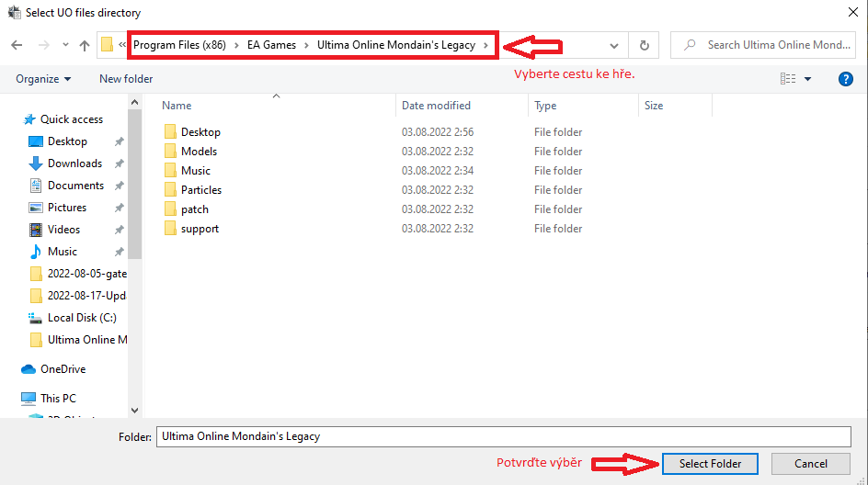Open the Organize menu
This screenshot has width=868, height=485.
coord(43,78)
